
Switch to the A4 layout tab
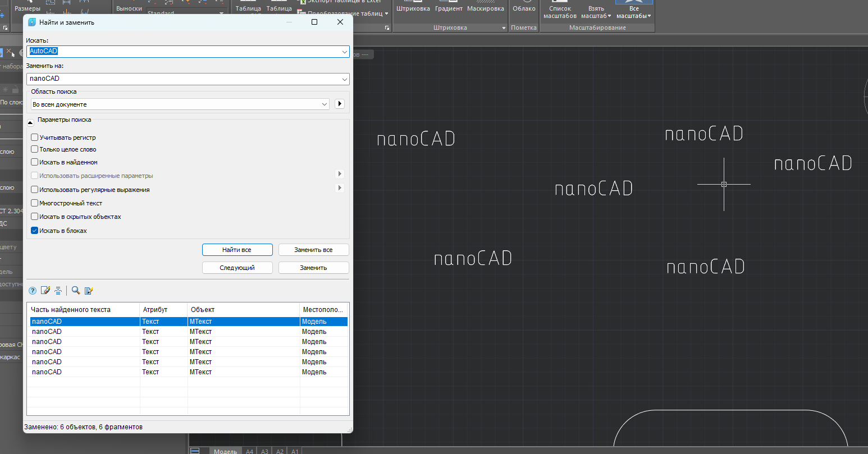(250, 451)
